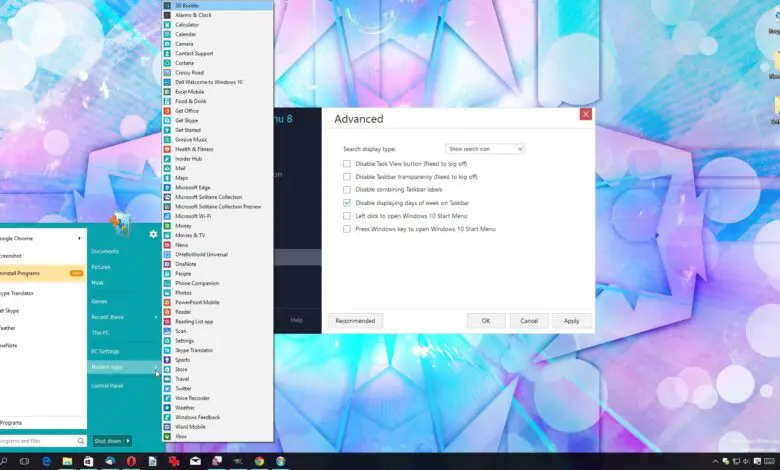
Task: Open the Shut down options arrow
Action: pos(128,441)
